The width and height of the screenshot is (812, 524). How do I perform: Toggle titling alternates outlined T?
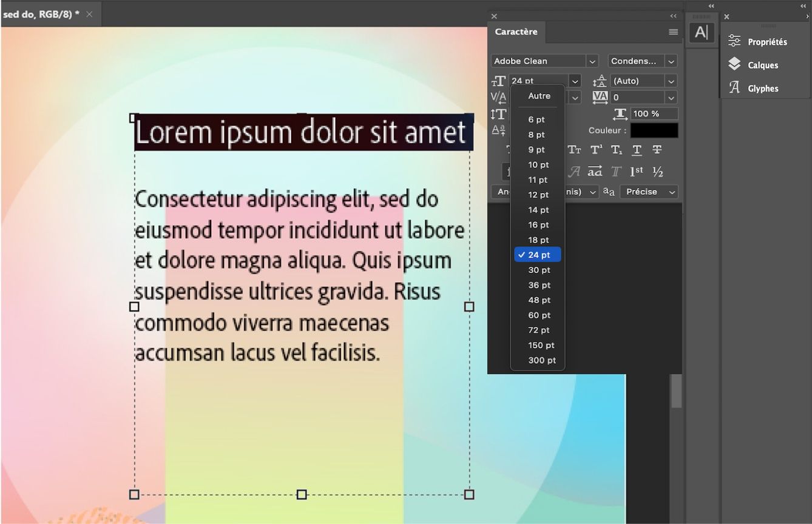tap(616, 172)
